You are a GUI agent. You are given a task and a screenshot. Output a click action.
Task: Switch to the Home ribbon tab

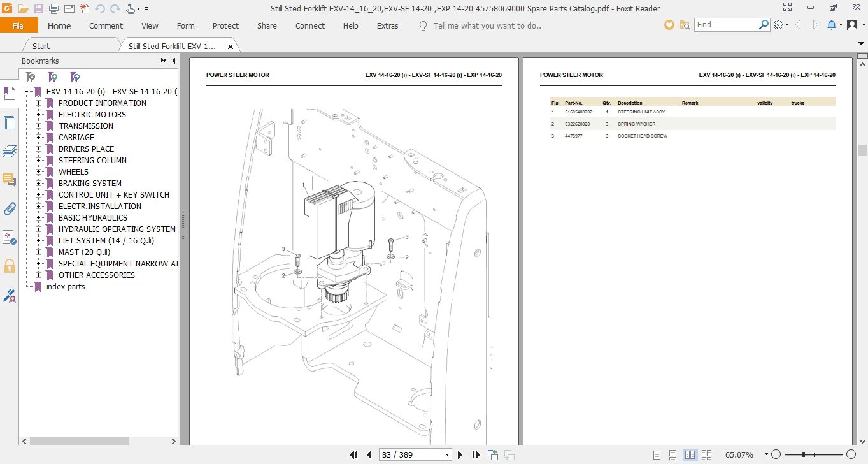click(x=59, y=26)
